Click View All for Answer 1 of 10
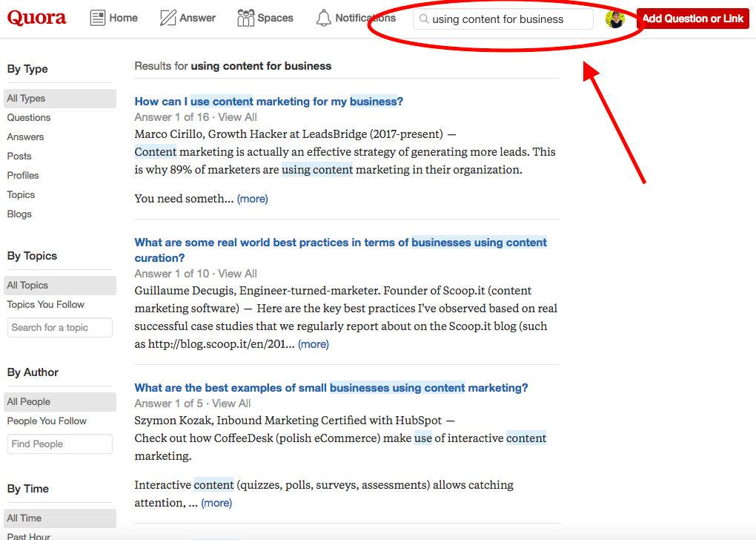This screenshot has height=540, width=756. click(237, 274)
